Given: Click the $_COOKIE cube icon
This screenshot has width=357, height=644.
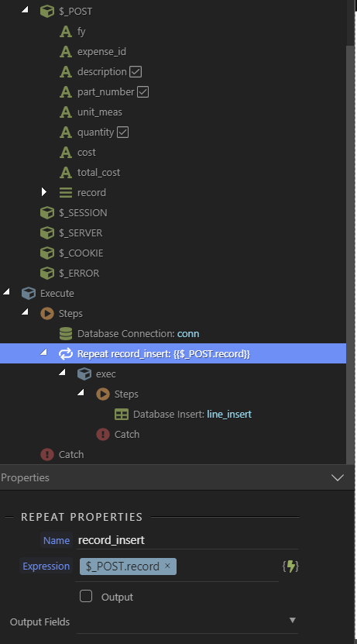Looking at the screenshot, I should pyautogui.click(x=47, y=253).
